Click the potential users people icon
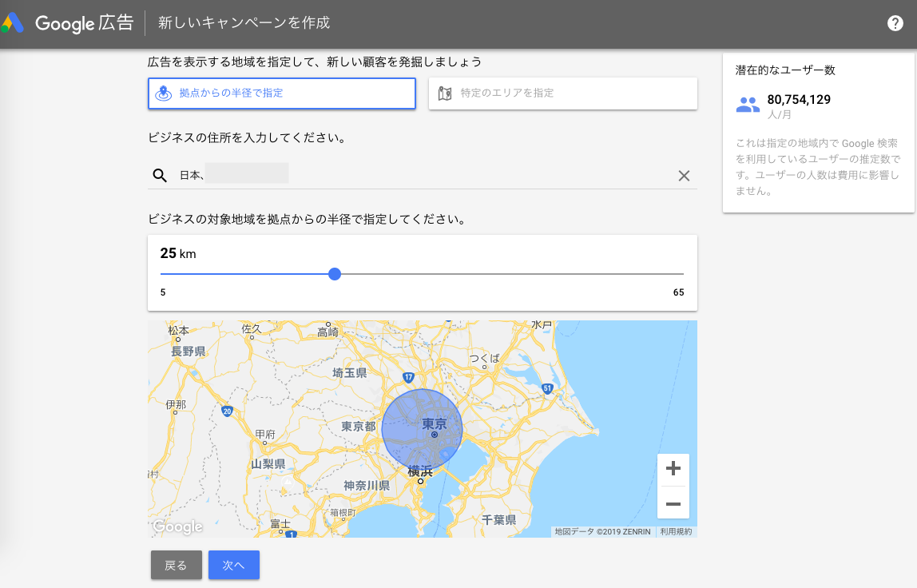917x588 pixels. [x=748, y=105]
